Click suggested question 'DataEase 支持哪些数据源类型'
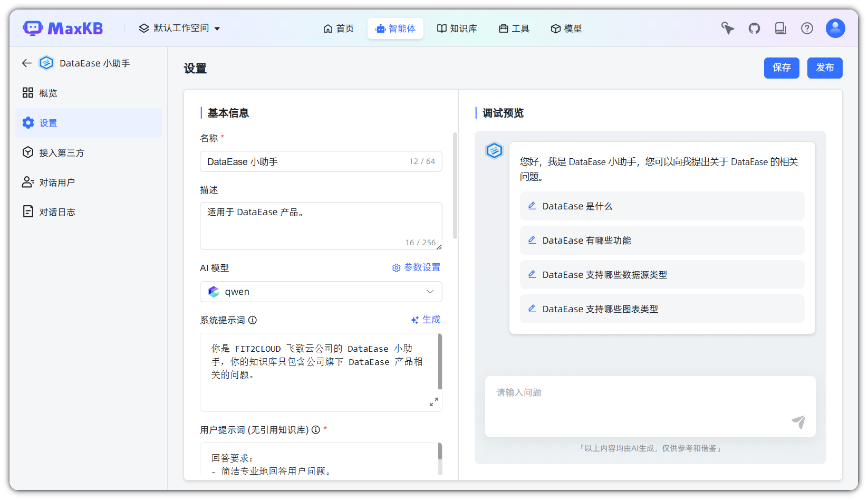 [x=662, y=274]
